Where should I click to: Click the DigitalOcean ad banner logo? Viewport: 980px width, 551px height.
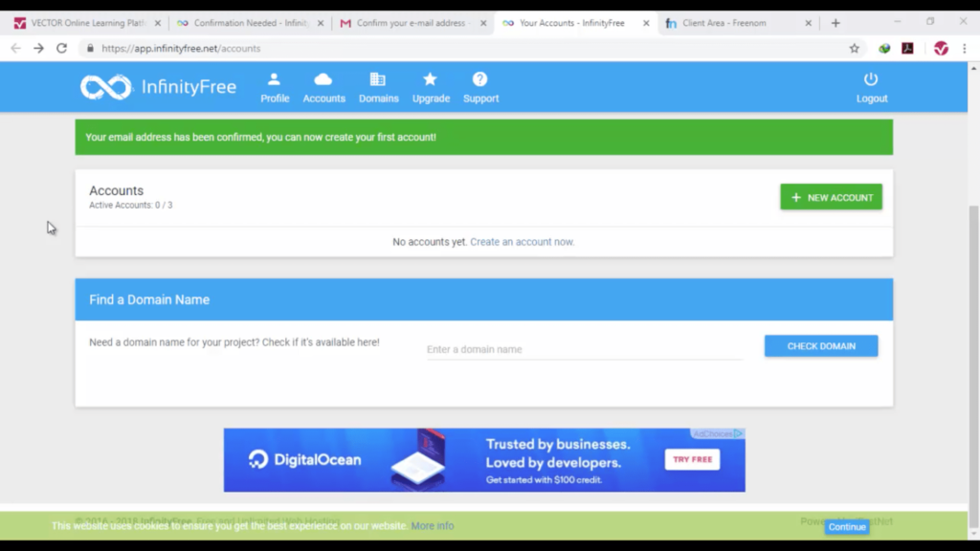point(305,460)
